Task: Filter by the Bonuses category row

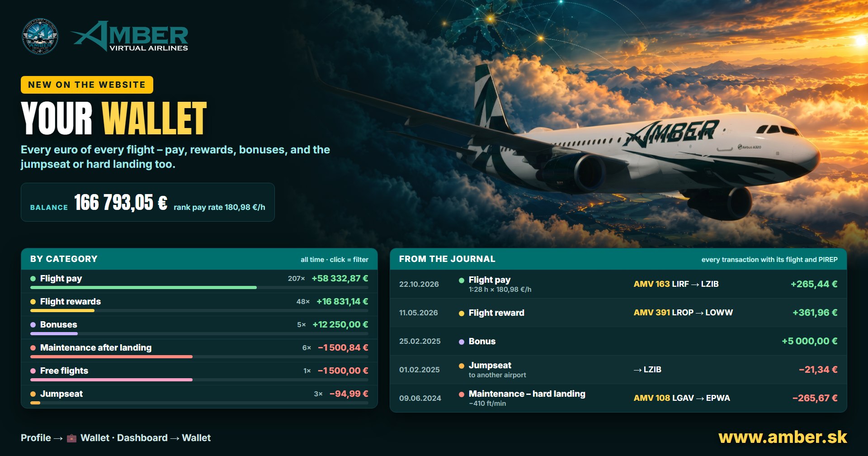Action: (199, 328)
